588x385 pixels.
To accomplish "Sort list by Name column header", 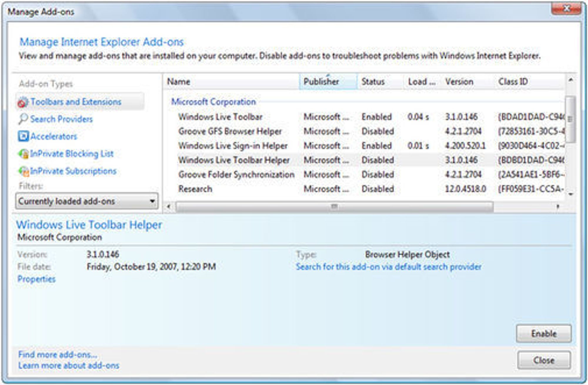I will click(232, 82).
